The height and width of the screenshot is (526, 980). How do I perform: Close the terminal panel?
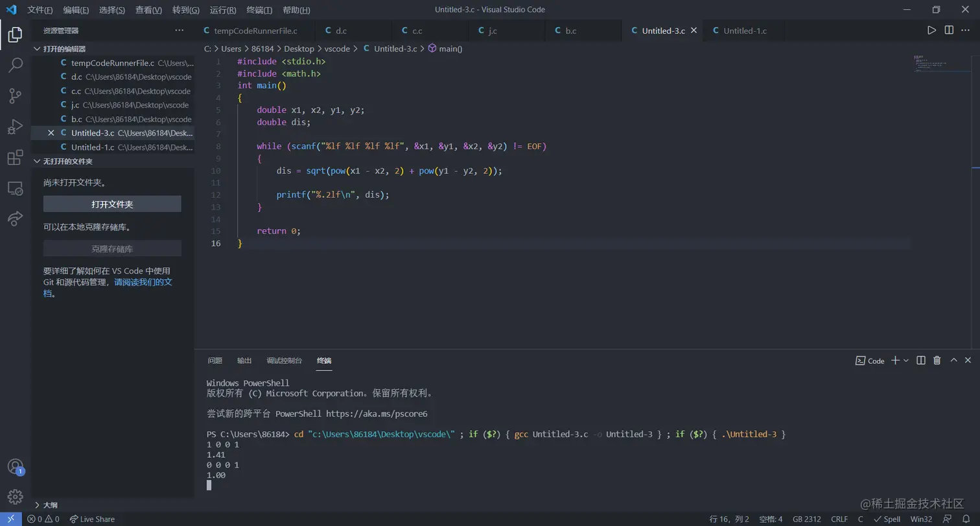tap(968, 361)
